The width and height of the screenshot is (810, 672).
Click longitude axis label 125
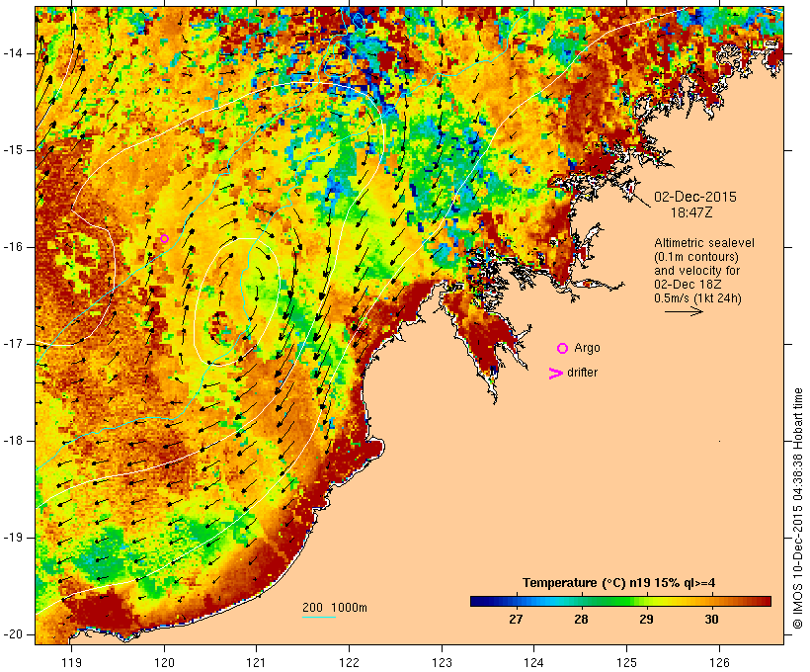click(x=627, y=662)
